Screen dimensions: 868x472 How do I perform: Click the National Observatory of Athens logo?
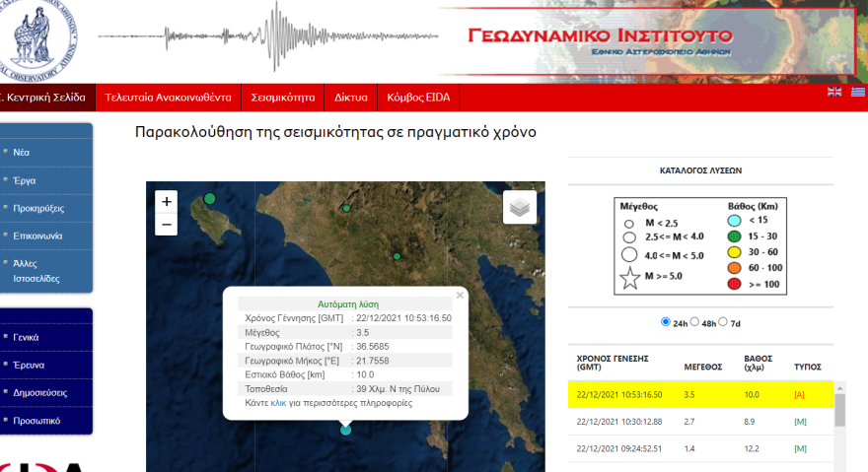36,39
